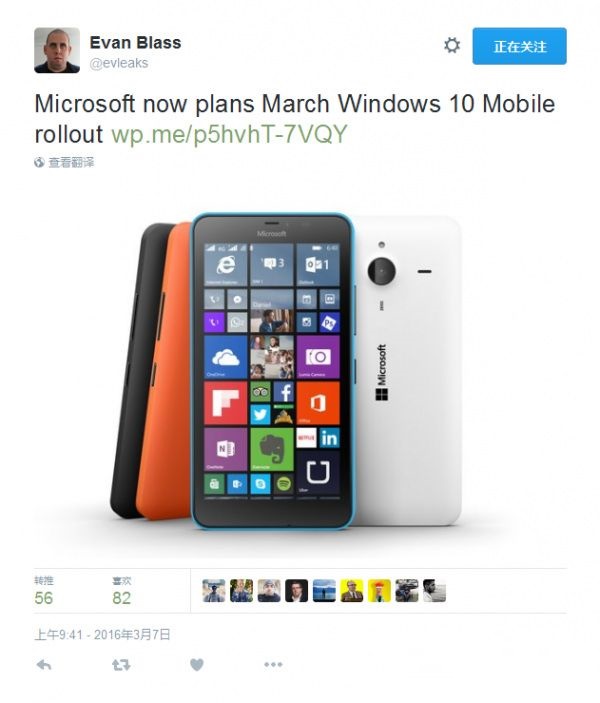
Task: Click the tweet timestamp 上午9:41 - 2016年3月7日
Action: (103, 635)
